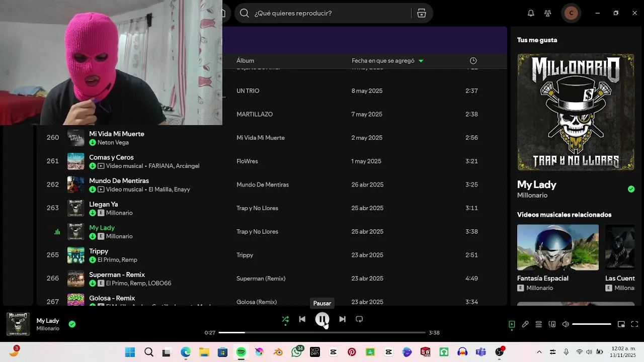The height and width of the screenshot is (362, 644).
Task: Seek on the song progress bar
Action: click(322, 332)
